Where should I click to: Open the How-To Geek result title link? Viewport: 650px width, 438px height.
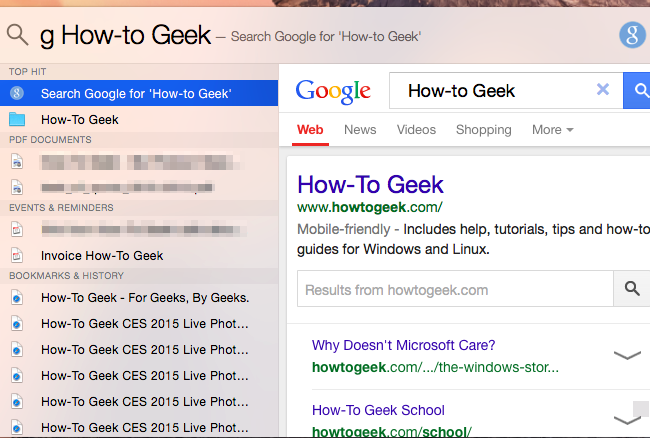pyautogui.click(x=370, y=184)
